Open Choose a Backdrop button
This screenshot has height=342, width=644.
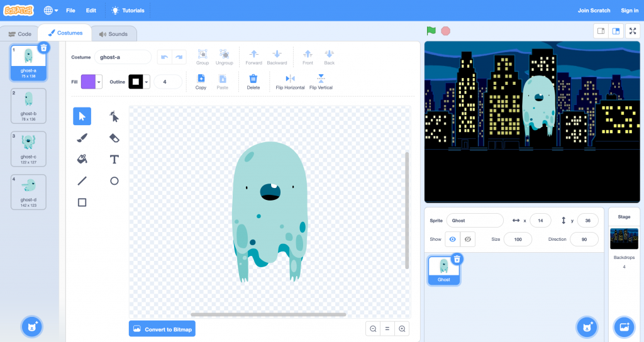(624, 327)
